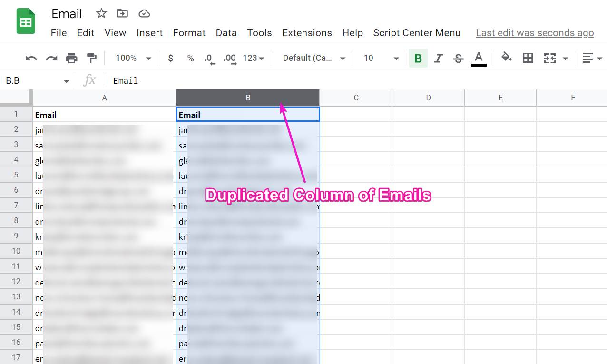Click the cloud save status button

coord(144,14)
